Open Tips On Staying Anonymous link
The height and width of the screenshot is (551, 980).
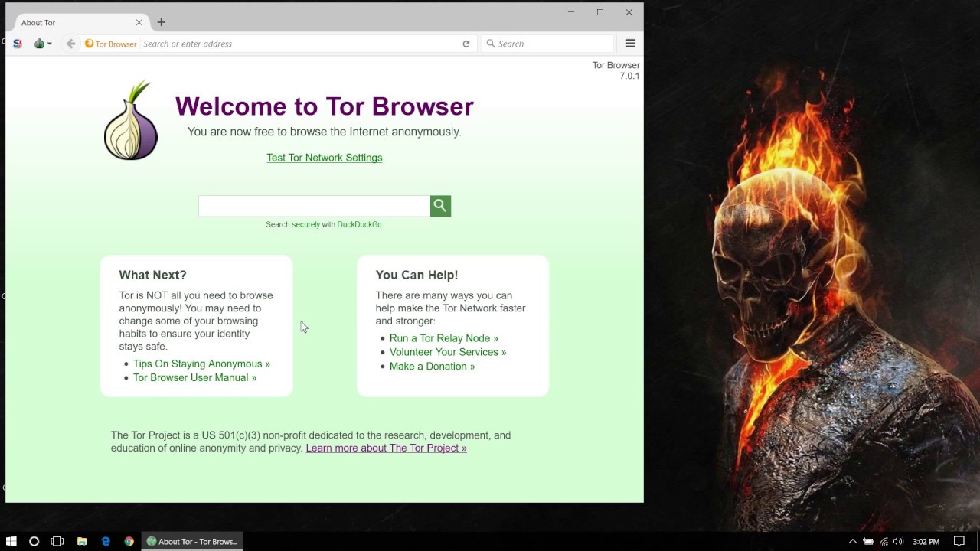(201, 364)
